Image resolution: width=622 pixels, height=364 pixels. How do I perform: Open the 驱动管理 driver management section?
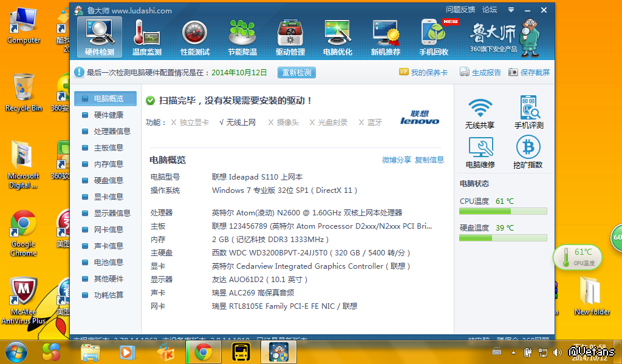coord(290,38)
